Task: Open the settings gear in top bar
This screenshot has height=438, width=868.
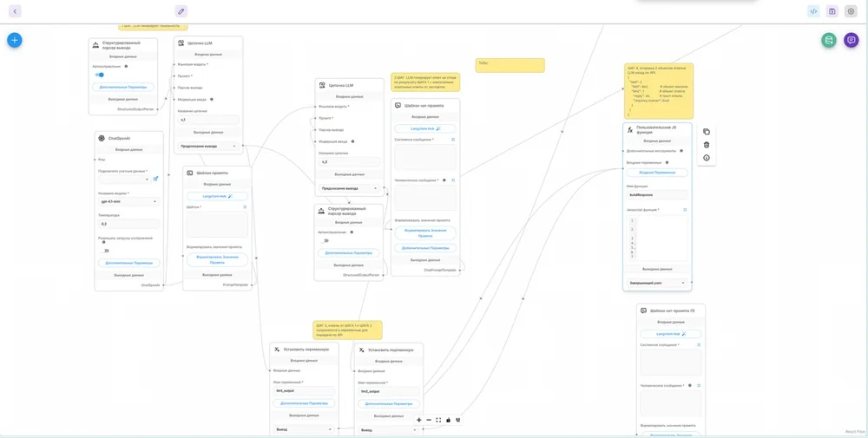Action: click(851, 11)
